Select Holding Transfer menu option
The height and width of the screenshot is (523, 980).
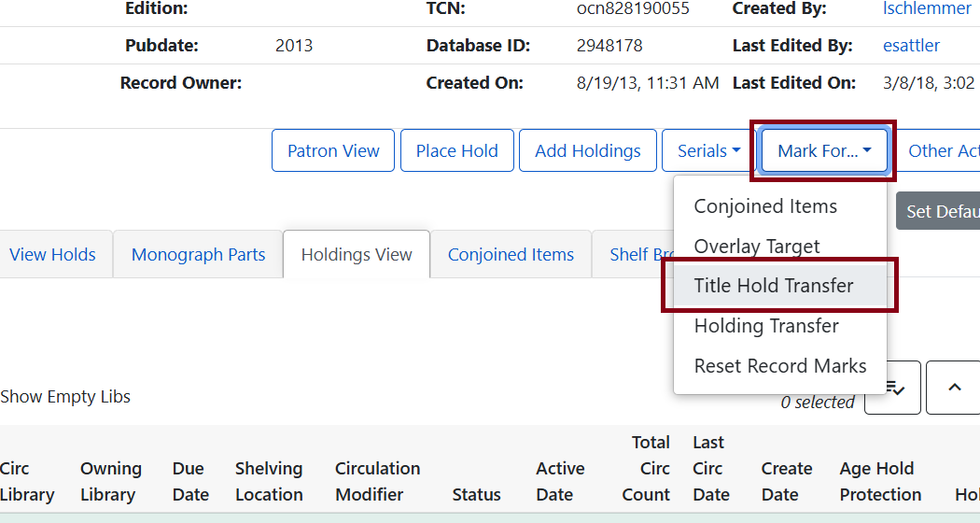[766, 326]
